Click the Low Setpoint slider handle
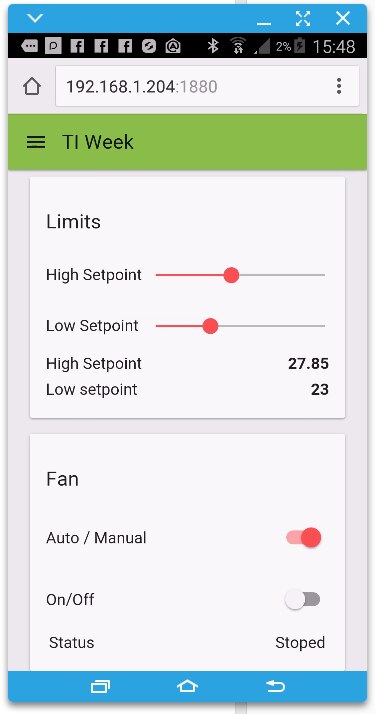The width and height of the screenshot is (375, 714). tap(210, 326)
